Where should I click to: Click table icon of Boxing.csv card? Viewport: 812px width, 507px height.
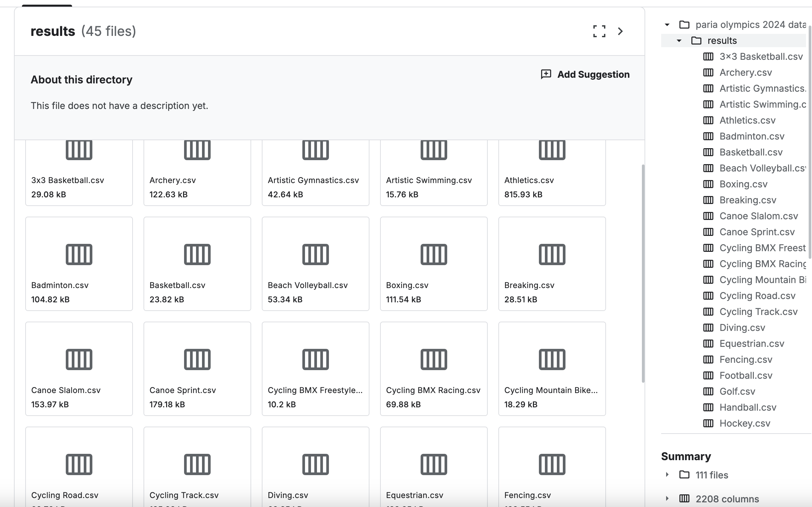tap(434, 254)
